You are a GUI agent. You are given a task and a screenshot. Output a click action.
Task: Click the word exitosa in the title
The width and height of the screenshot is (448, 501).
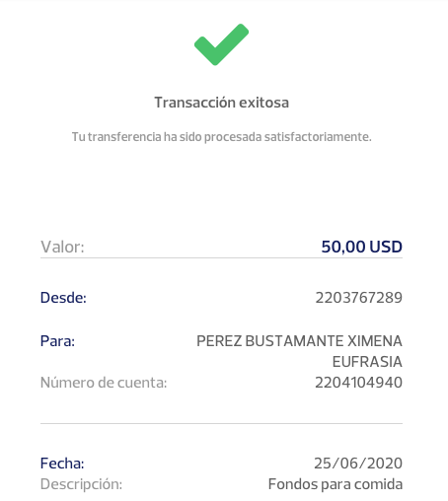click(263, 103)
